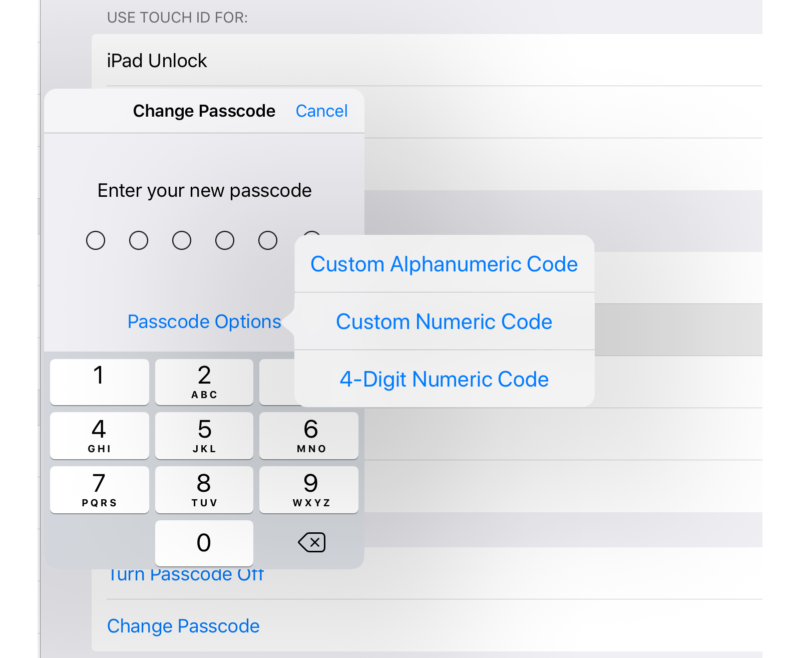Image resolution: width=800 pixels, height=658 pixels.
Task: Tap the number 9 key
Action: (310, 489)
